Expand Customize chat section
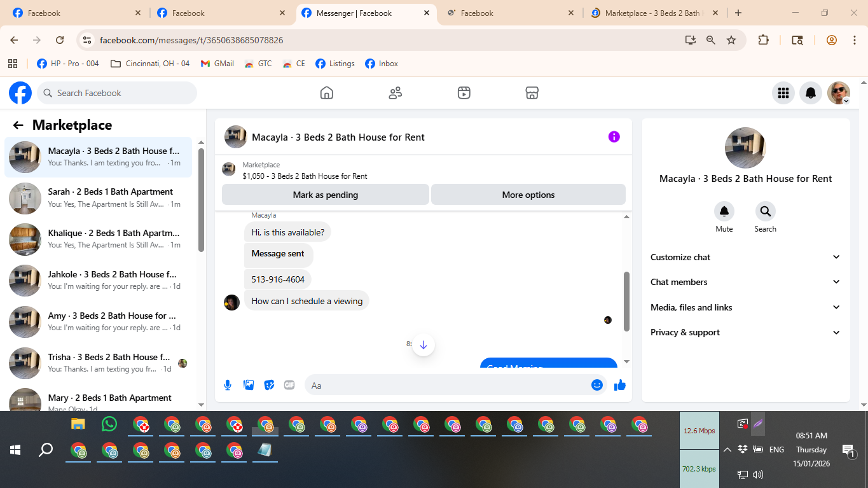 pyautogui.click(x=745, y=257)
